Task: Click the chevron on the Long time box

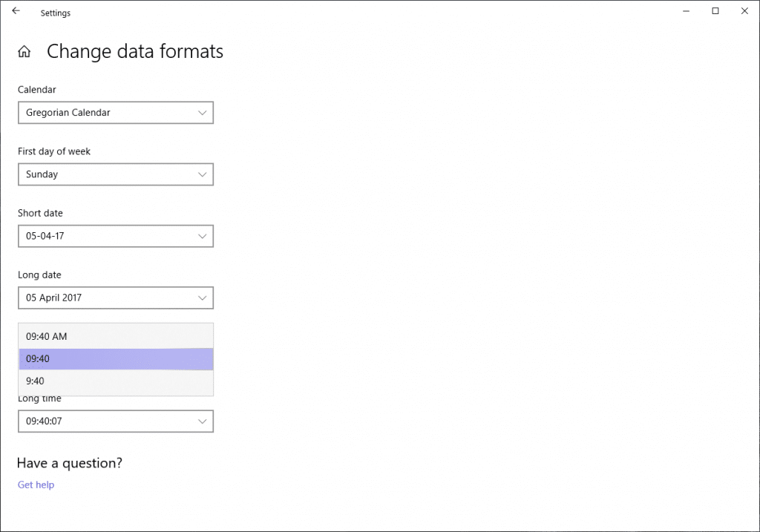Action: pyautogui.click(x=202, y=421)
